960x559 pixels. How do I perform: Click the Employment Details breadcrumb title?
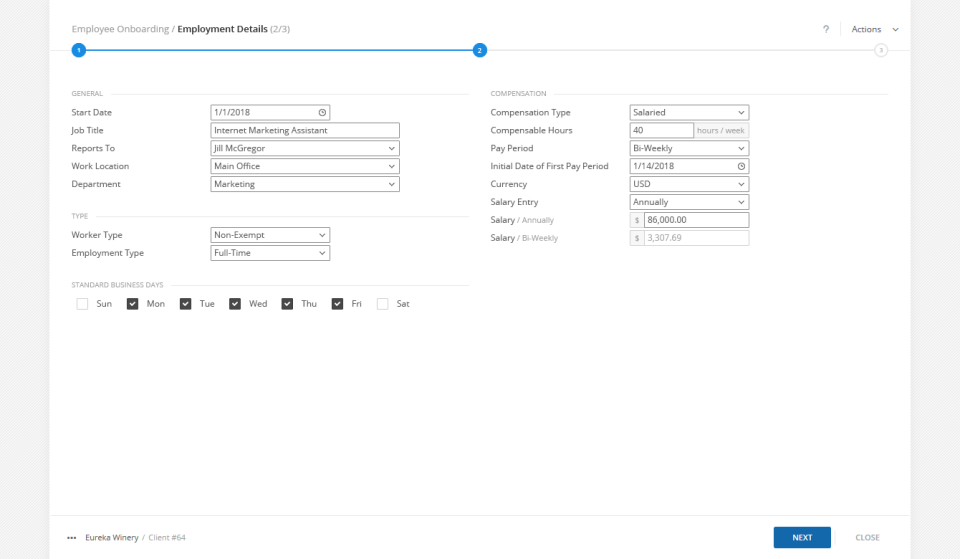222,29
